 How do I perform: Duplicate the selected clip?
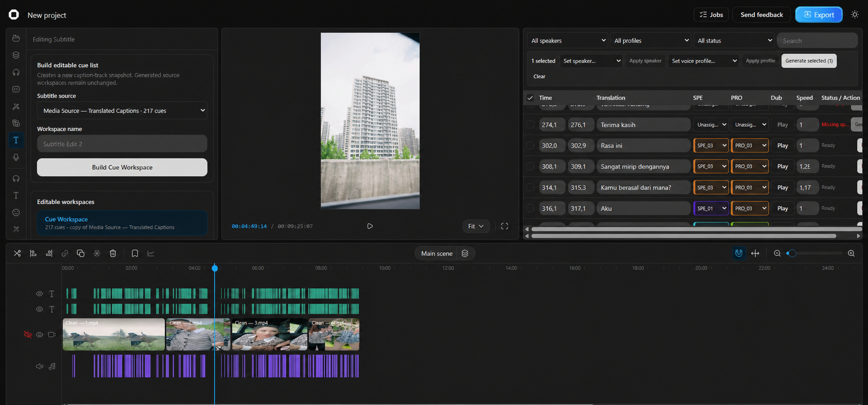tap(81, 253)
